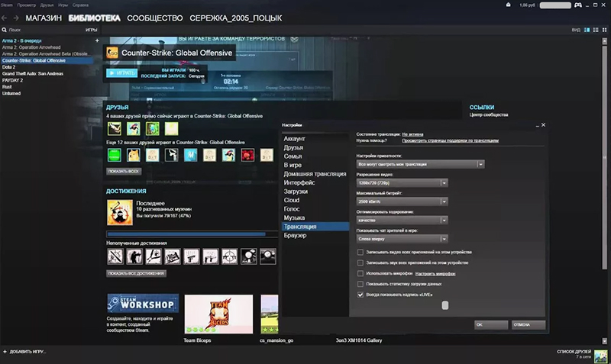Click ПОКАЗАТЬ ВСЕ ДОСТИЖЕНИЯ button
The image size is (611, 364).
tap(136, 273)
